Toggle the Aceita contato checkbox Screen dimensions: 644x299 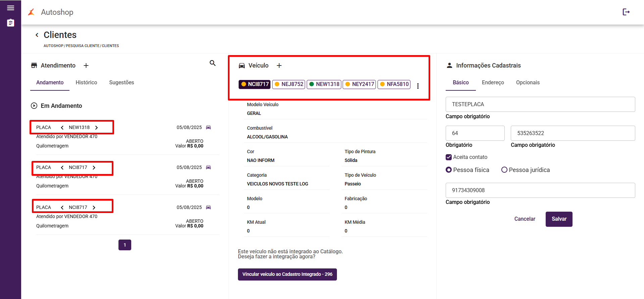449,157
